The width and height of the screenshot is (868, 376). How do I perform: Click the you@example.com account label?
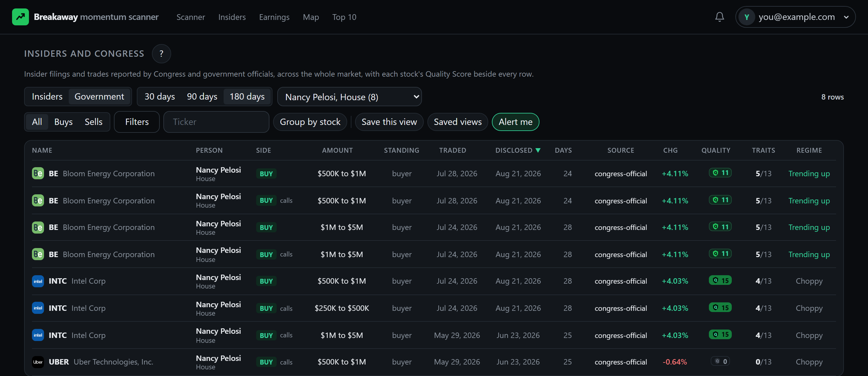pos(797,17)
